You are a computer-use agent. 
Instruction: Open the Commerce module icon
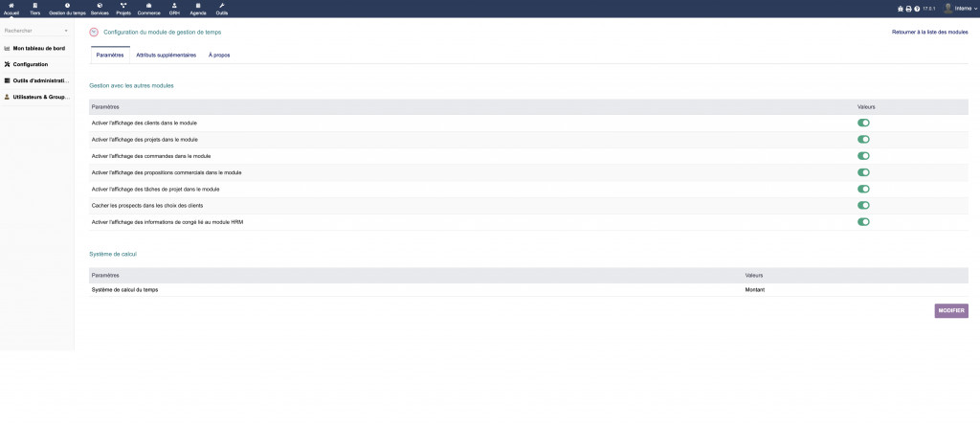[x=148, y=5]
